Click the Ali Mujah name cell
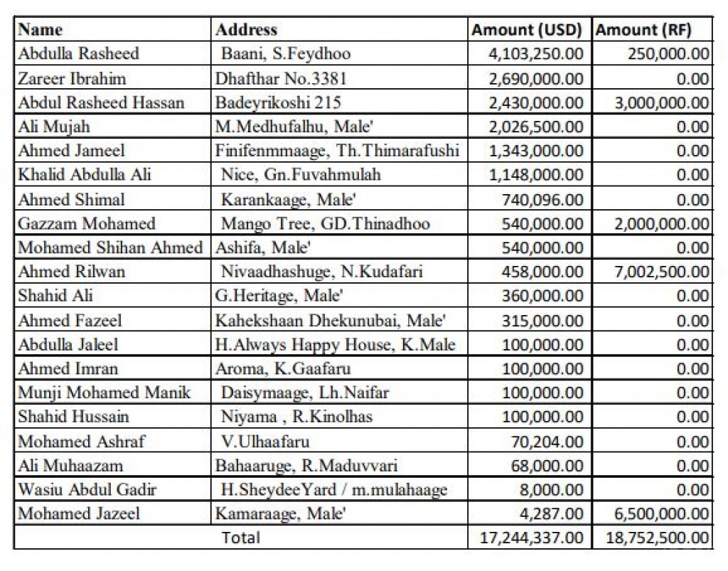This screenshot has height=571, width=728. [113, 126]
